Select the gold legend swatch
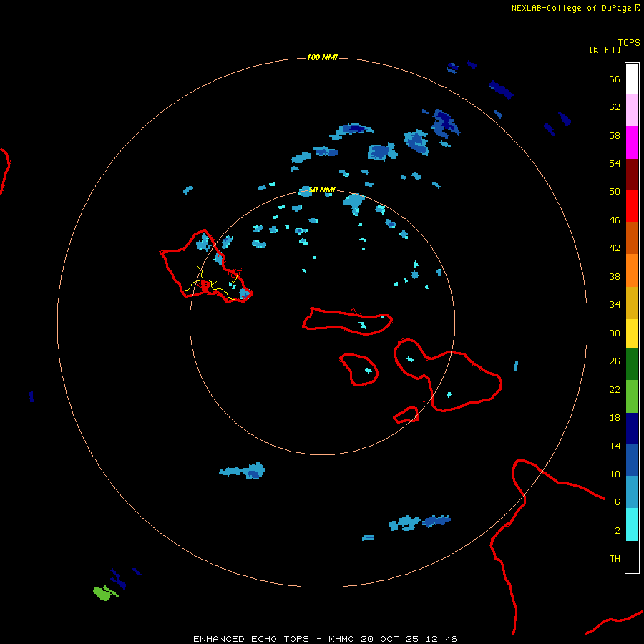 click(632, 303)
